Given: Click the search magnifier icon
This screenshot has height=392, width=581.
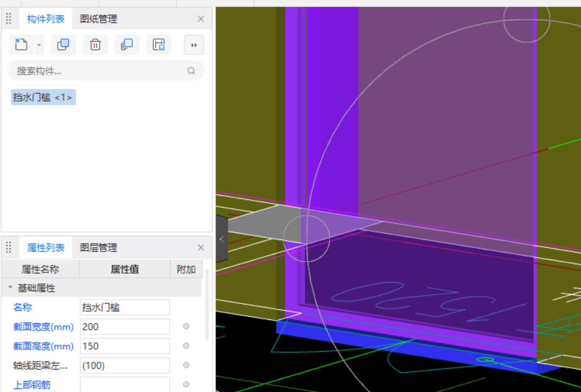Looking at the screenshot, I should coord(191,71).
